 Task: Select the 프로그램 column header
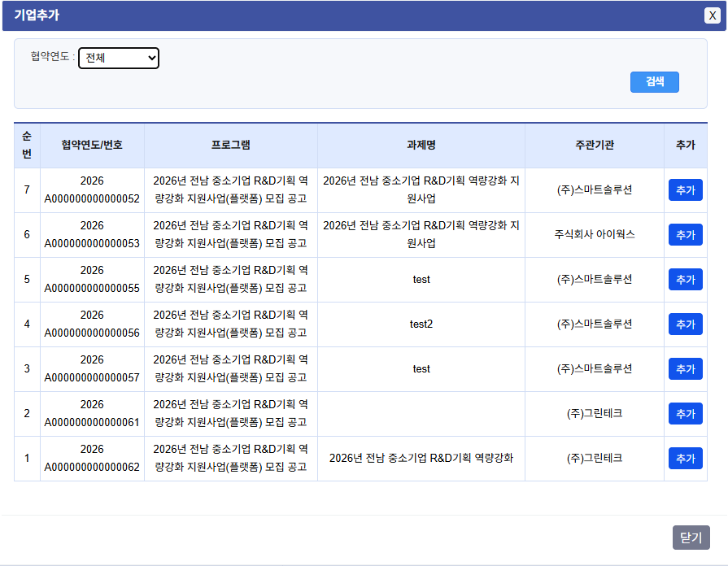coord(231,145)
